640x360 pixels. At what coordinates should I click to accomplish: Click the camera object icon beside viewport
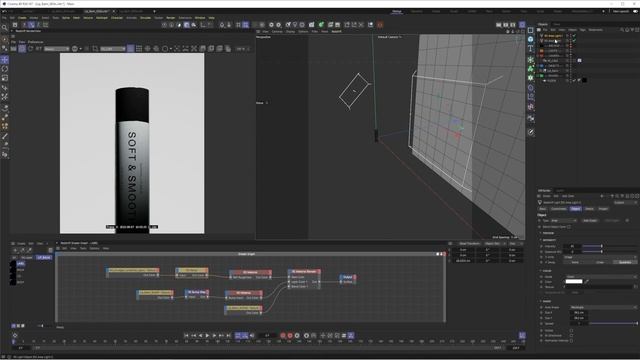point(531,118)
